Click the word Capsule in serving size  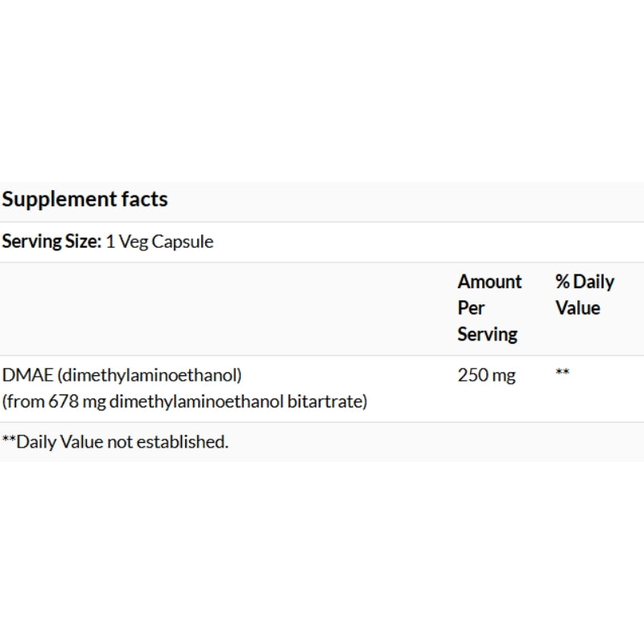click(183, 242)
